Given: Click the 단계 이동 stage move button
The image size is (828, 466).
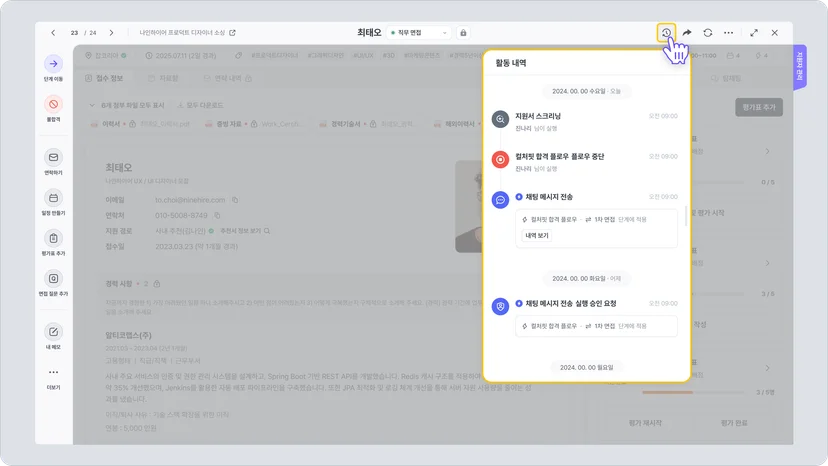Looking at the screenshot, I should (53, 64).
